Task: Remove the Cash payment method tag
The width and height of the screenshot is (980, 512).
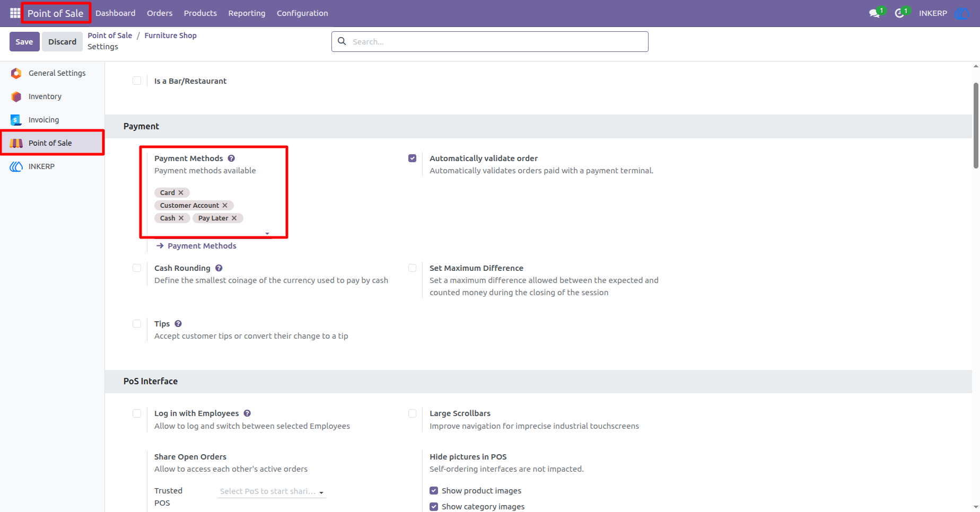Action: pyautogui.click(x=181, y=218)
